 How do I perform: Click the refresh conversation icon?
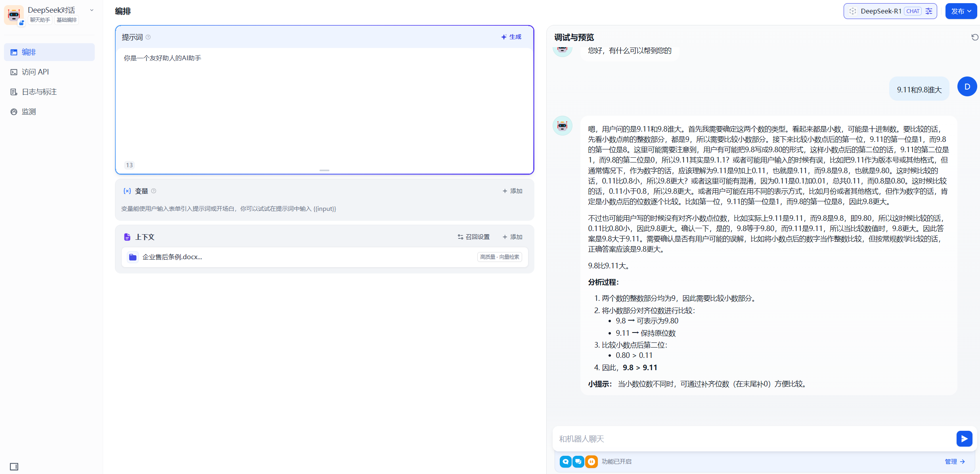tap(975, 37)
